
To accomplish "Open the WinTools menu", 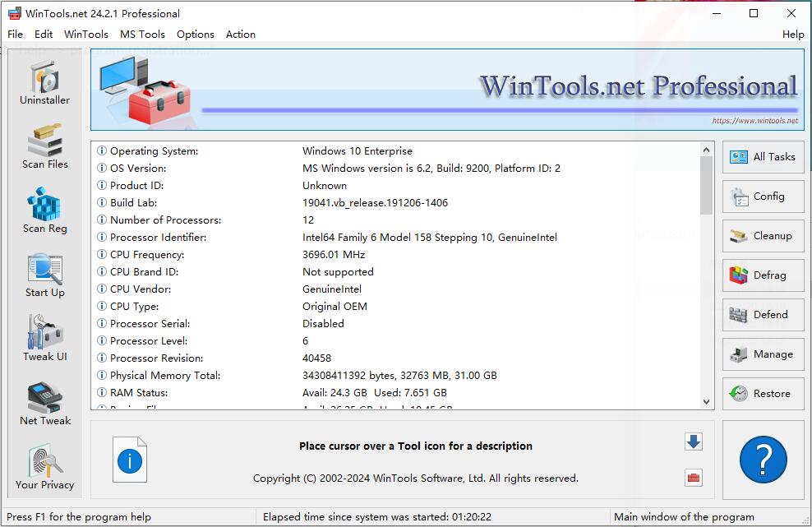I will (x=85, y=35).
